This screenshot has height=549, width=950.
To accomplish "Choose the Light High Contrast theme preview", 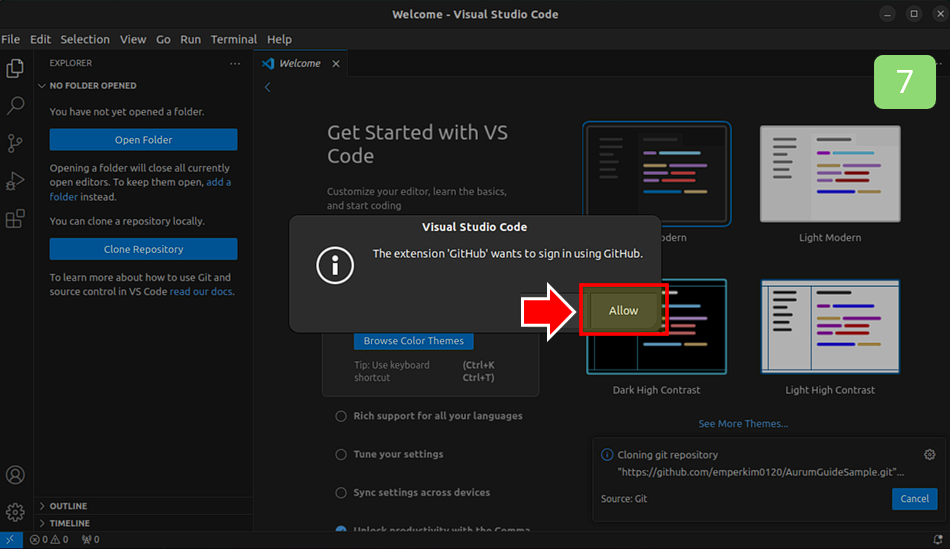I will [x=830, y=327].
